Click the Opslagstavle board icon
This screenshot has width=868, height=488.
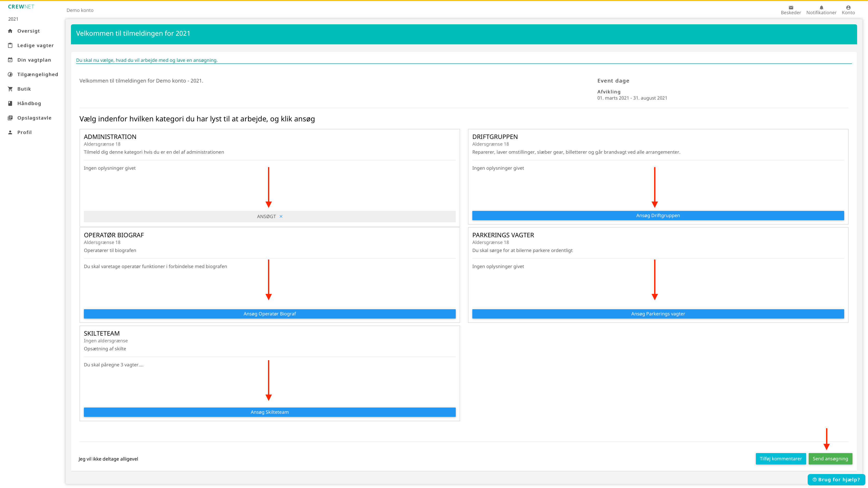pos(10,118)
